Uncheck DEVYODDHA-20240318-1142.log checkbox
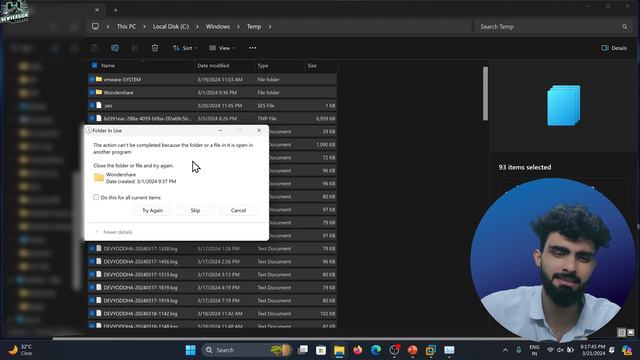 pos(92,313)
